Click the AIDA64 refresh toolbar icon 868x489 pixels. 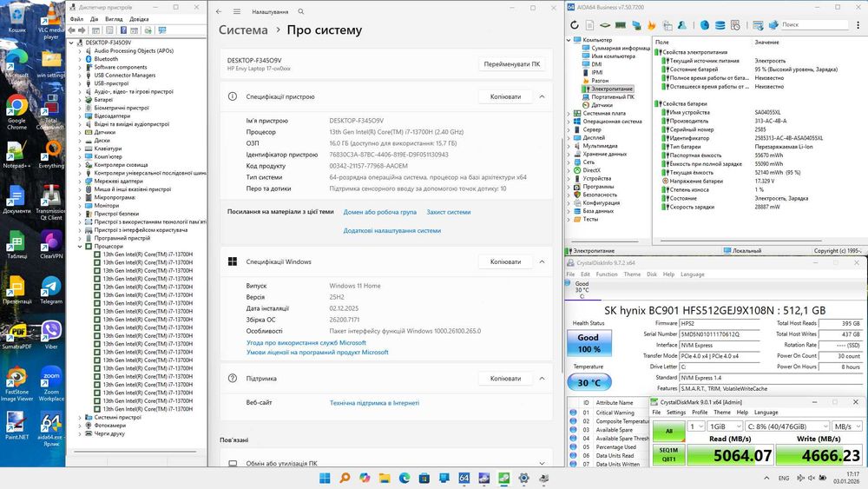coord(575,25)
